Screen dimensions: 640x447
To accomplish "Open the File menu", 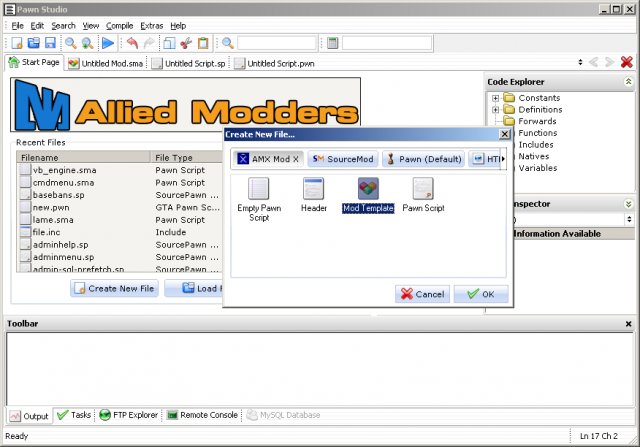I will pos(17,26).
